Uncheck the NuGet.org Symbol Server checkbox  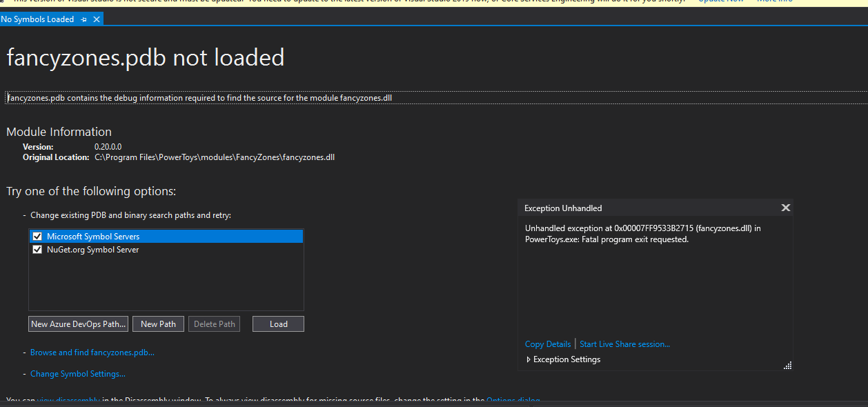37,250
